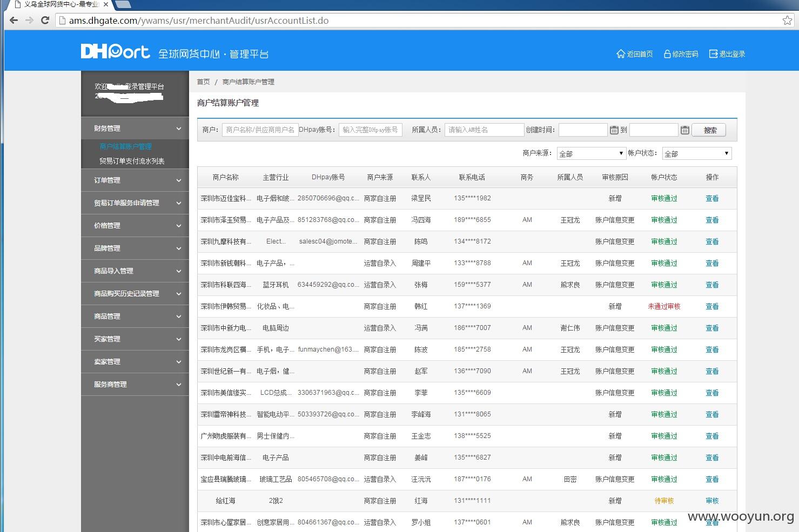Viewport: 799px width, 532px height.
Task: Expand 商品购买历史记录管理 section
Action: pos(135,294)
